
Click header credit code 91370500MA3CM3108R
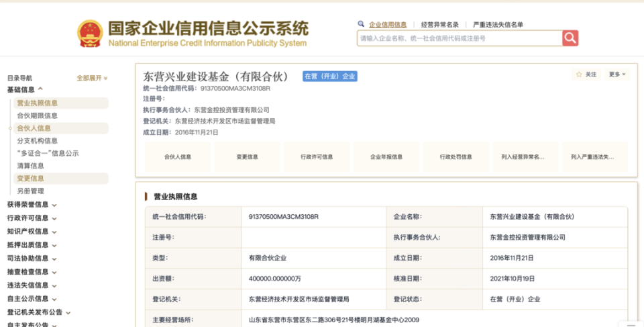235,89
